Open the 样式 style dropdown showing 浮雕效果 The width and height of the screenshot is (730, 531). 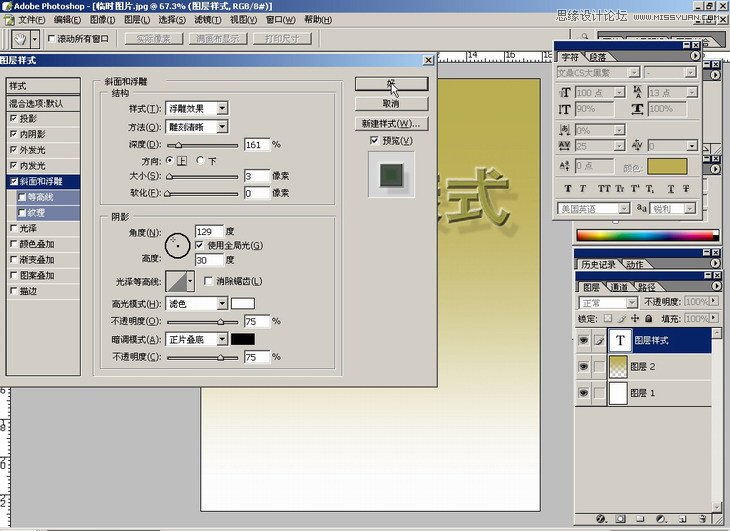pos(223,108)
